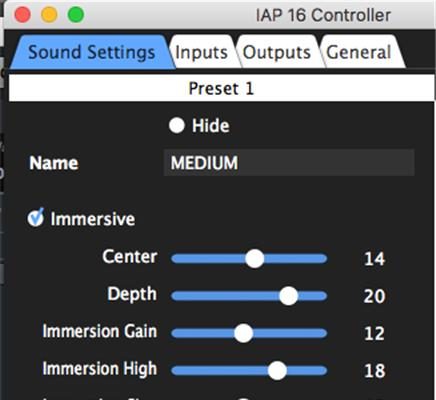Image resolution: width=436 pixels, height=400 pixels.
Task: Click the Immersion Gain slider handle
Action: (x=243, y=333)
